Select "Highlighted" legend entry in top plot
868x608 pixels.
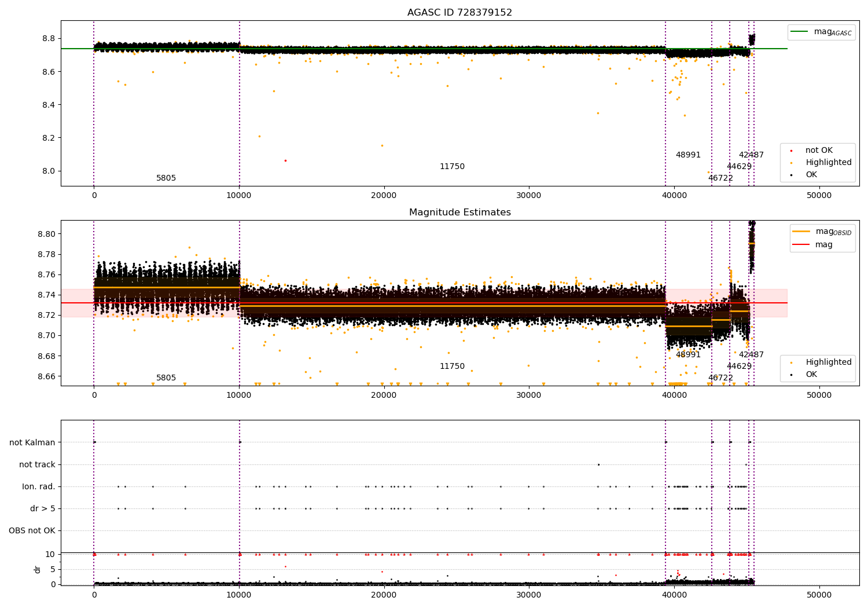point(828,163)
